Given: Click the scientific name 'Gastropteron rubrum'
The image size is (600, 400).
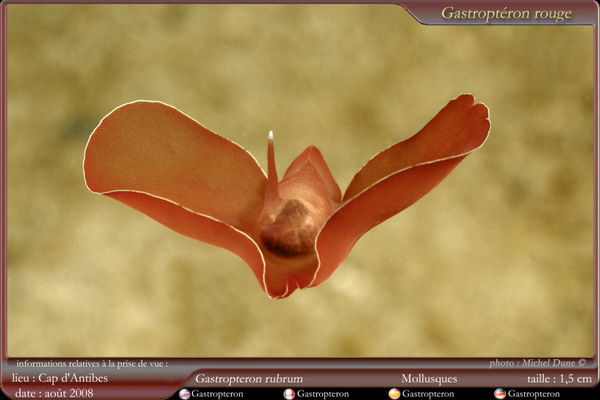Looking at the screenshot, I should pyautogui.click(x=248, y=379).
